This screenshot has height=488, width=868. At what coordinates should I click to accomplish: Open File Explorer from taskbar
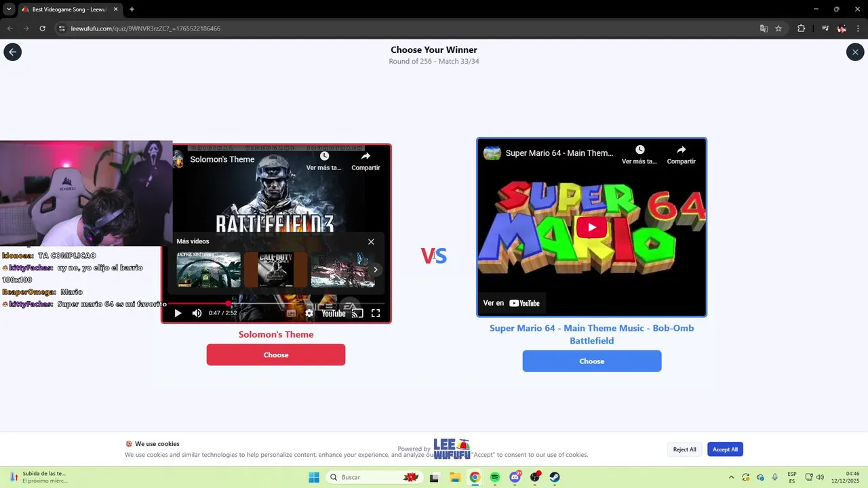455,477
